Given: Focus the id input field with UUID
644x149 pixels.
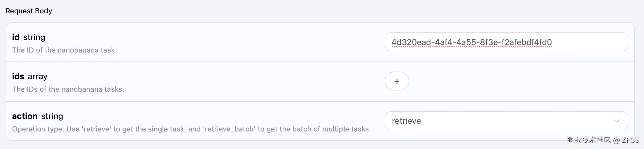Looking at the screenshot, I should [506, 42].
